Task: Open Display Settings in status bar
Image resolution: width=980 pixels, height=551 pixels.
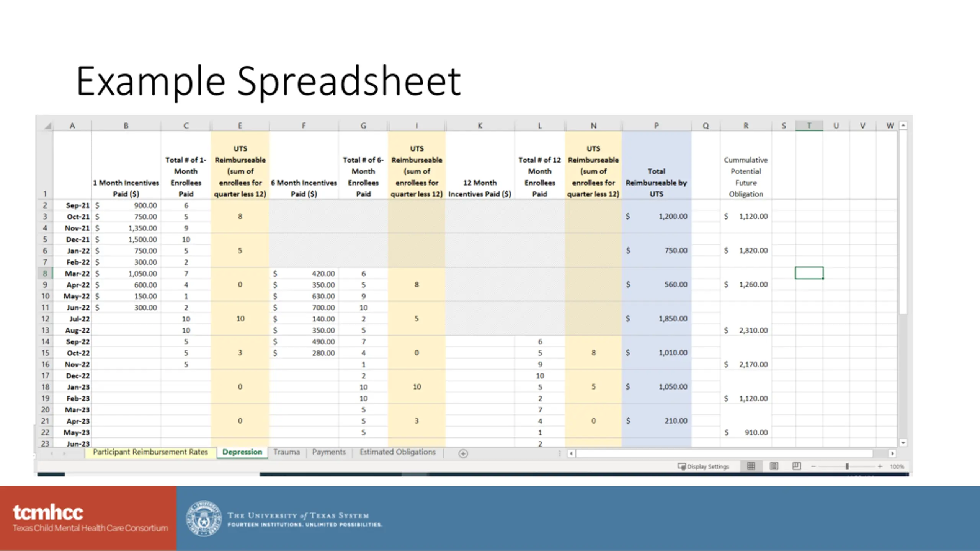Action: pyautogui.click(x=703, y=466)
